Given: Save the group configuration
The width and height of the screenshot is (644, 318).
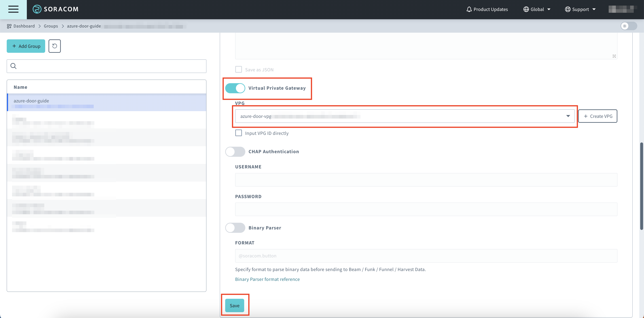Looking at the screenshot, I should (235, 305).
